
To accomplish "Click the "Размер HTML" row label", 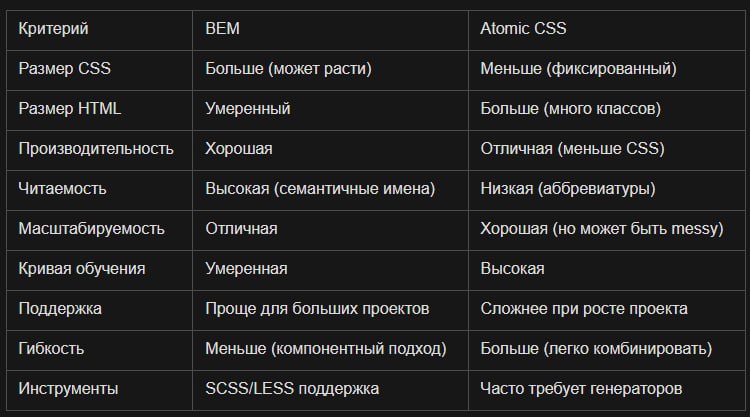I will (99, 110).
